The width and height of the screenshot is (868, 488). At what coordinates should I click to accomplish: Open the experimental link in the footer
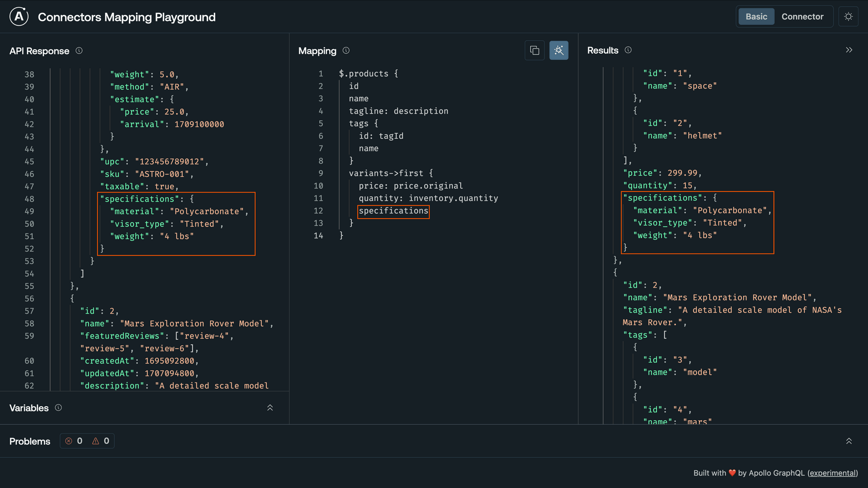(833, 473)
